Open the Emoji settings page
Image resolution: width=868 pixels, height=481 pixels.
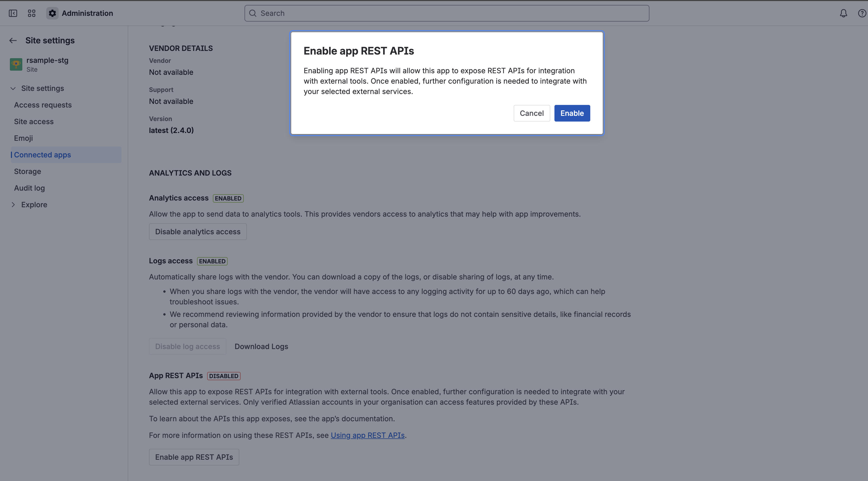point(23,138)
